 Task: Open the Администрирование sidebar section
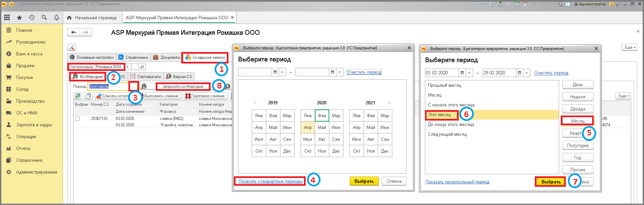click(x=37, y=172)
